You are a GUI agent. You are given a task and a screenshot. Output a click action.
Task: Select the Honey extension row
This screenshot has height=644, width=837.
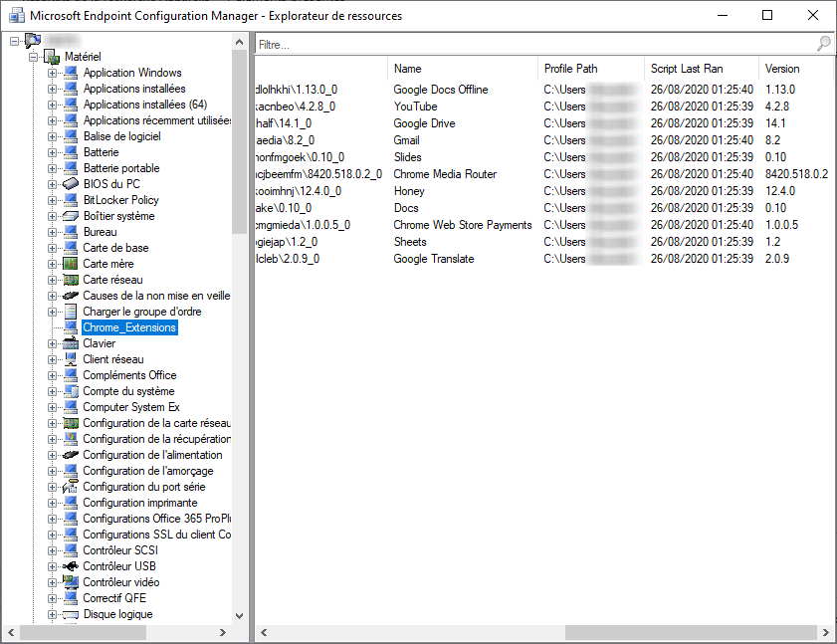(543, 191)
